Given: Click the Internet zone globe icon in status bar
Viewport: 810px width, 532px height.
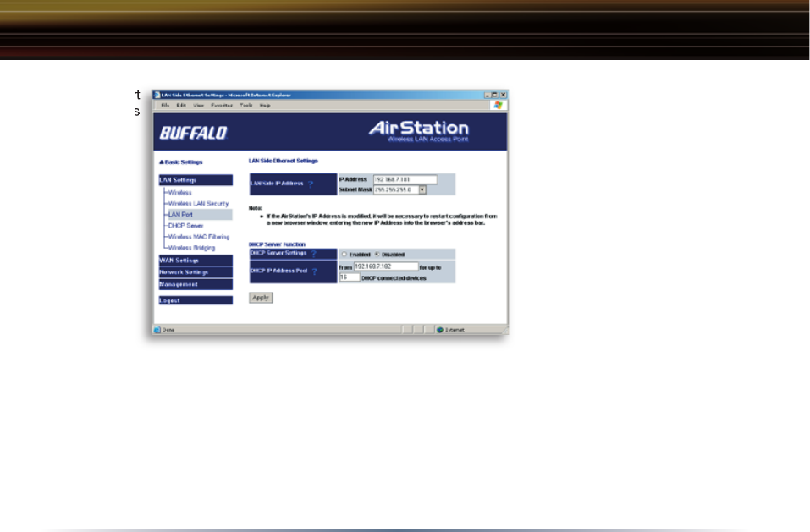Looking at the screenshot, I should coord(440,330).
